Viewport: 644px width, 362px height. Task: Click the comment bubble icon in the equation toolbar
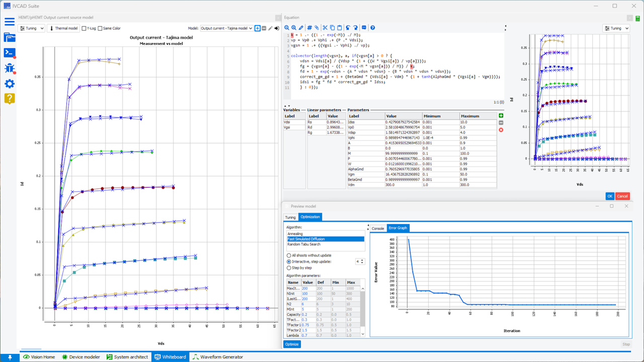364,28
